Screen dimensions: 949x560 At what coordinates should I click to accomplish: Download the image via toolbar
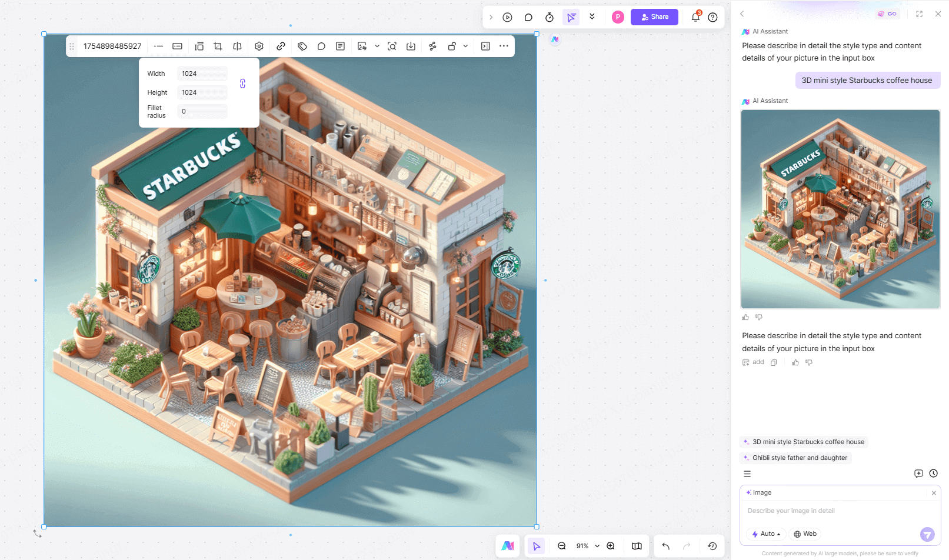coord(411,46)
